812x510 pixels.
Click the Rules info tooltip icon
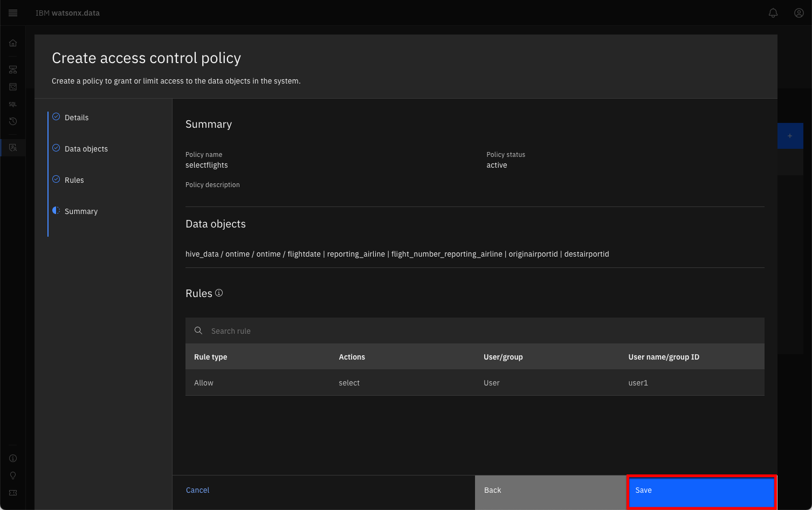tap(219, 293)
